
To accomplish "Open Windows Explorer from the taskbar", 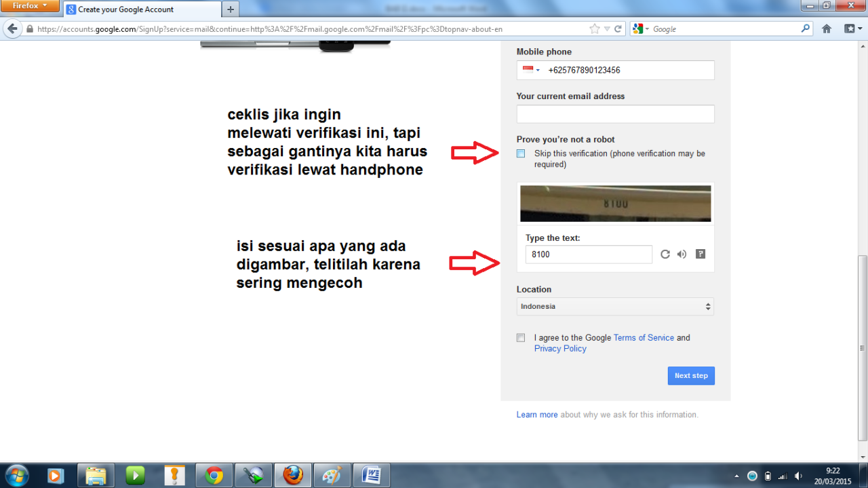I will pyautogui.click(x=96, y=475).
